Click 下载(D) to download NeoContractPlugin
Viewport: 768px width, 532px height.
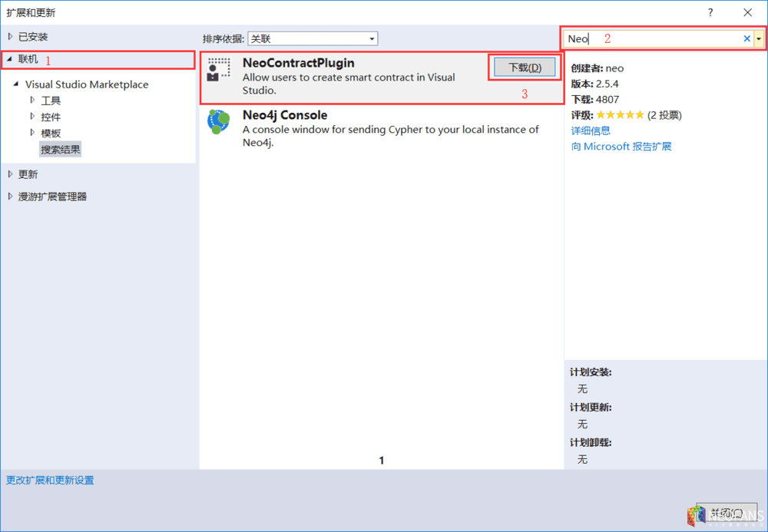click(525, 68)
